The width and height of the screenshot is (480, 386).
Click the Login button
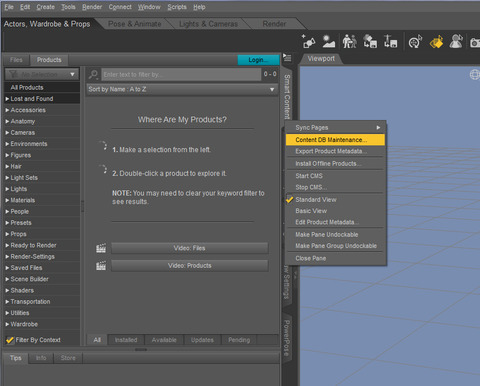[258, 60]
